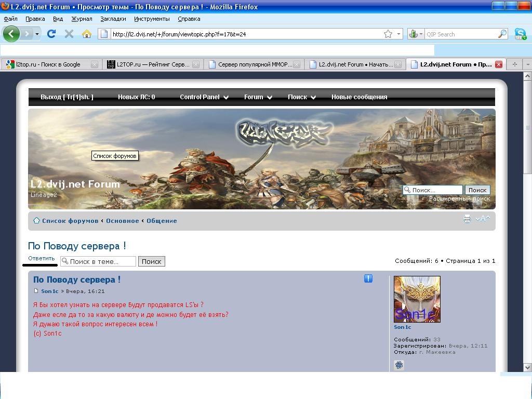Open the Журнал menu
The image size is (532, 399).
[x=82, y=19]
